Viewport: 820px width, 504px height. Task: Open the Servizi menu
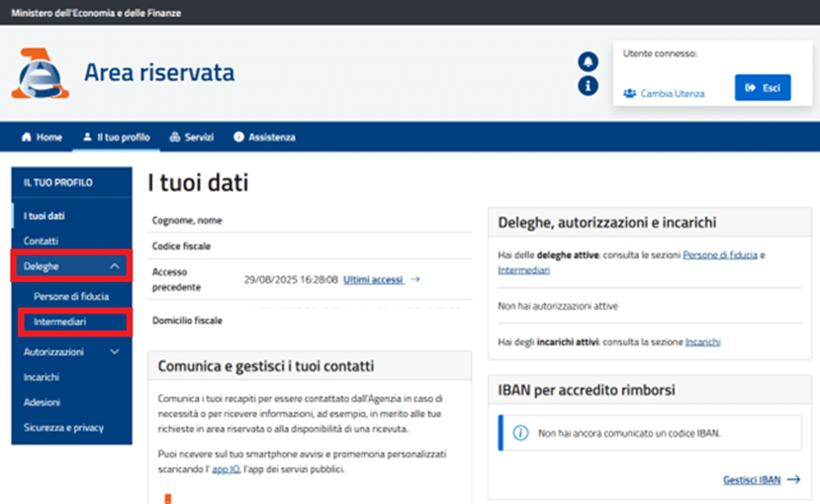[x=191, y=137]
